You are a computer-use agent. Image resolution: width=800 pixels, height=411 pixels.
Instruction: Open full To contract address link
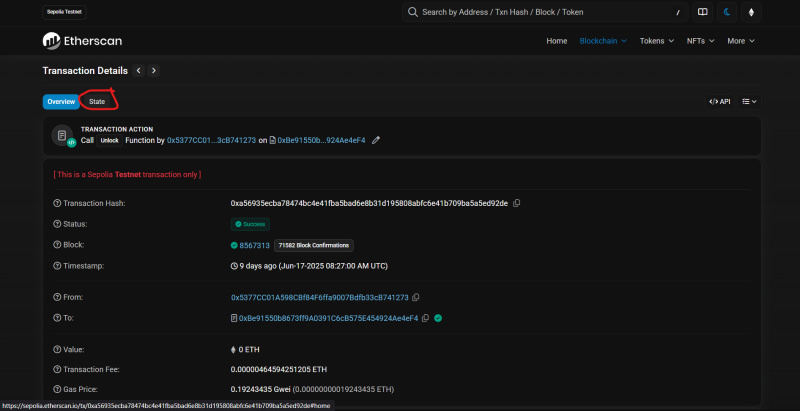[329, 318]
